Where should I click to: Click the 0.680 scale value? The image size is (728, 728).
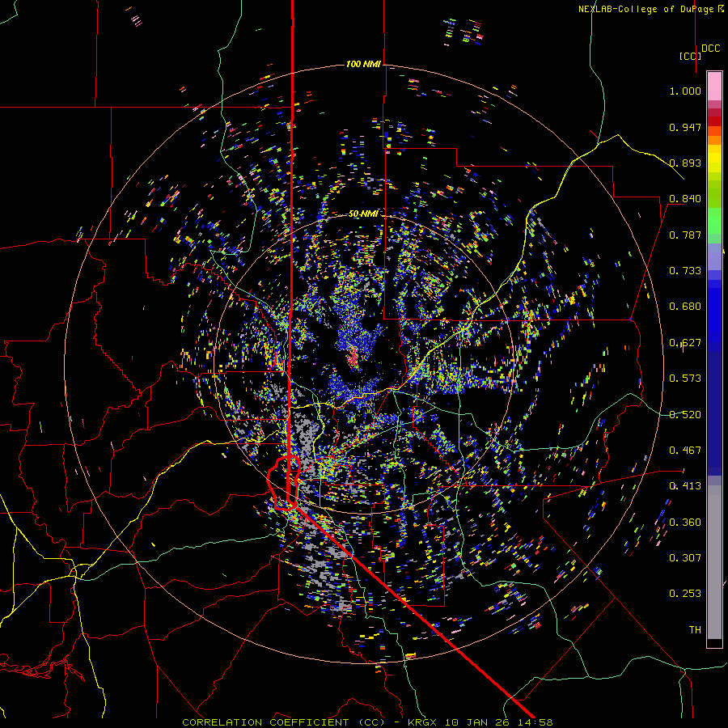[x=685, y=307]
